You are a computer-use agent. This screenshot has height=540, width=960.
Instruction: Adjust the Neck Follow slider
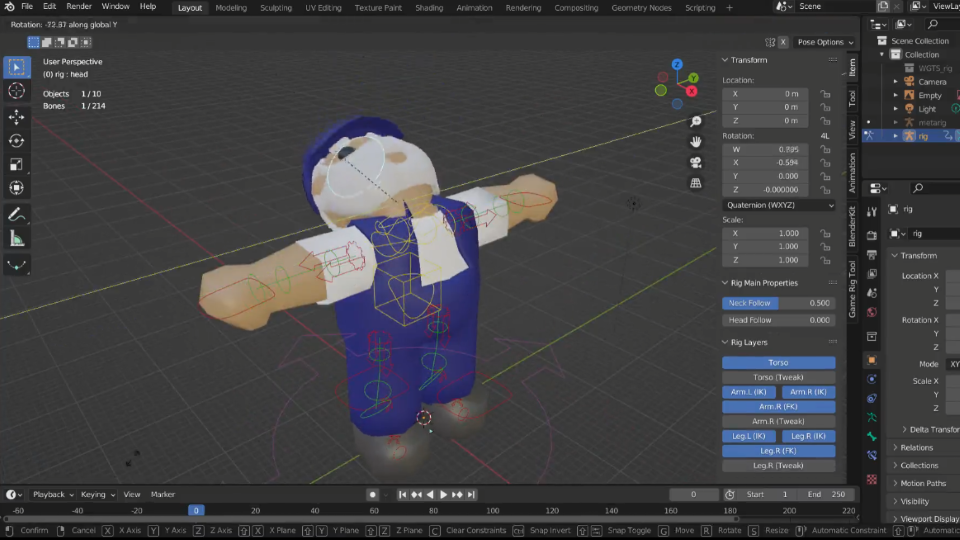(778, 303)
